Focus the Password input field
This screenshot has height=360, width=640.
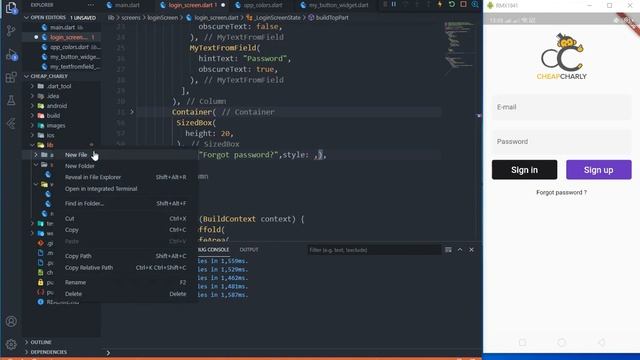[x=562, y=142]
